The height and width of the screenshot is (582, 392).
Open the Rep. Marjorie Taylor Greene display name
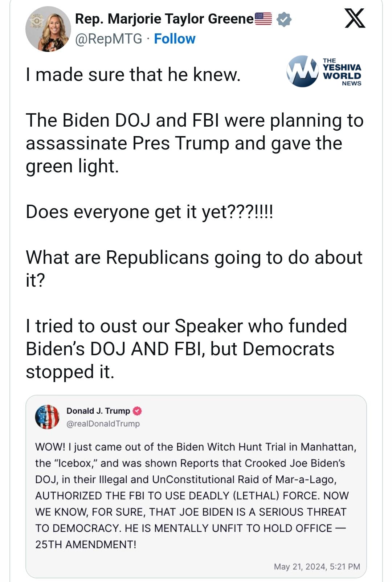point(164,19)
